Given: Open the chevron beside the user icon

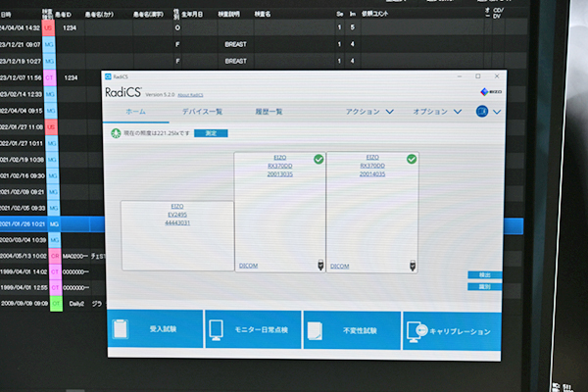Looking at the screenshot, I should (x=497, y=113).
